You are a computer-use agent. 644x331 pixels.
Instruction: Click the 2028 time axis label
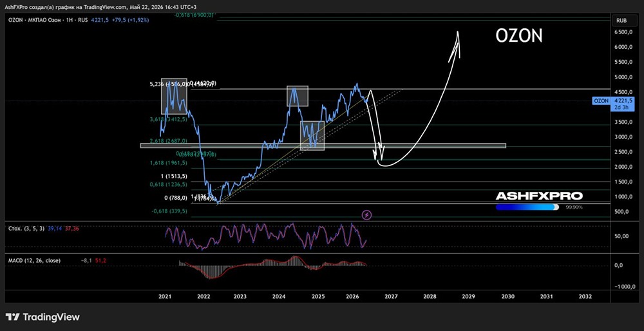pos(430,296)
